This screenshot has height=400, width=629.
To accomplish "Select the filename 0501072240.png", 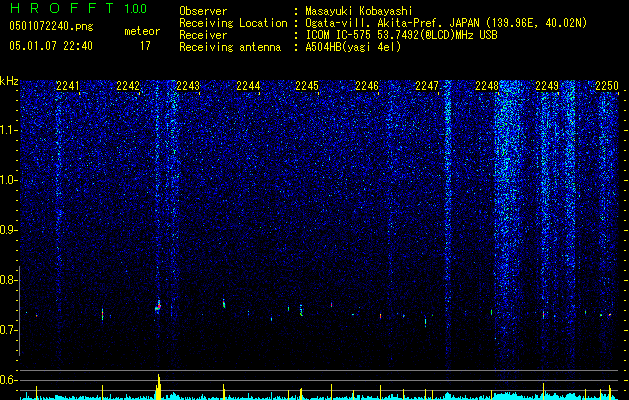I will pyautogui.click(x=51, y=27).
